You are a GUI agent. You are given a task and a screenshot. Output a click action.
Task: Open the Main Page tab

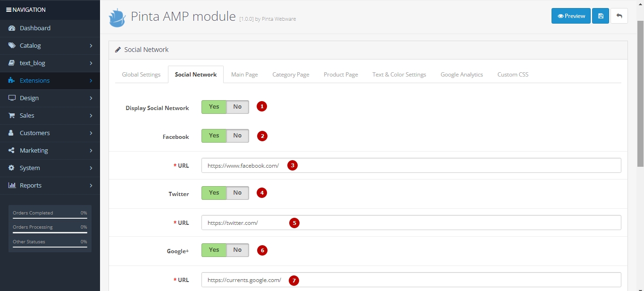[244, 75]
